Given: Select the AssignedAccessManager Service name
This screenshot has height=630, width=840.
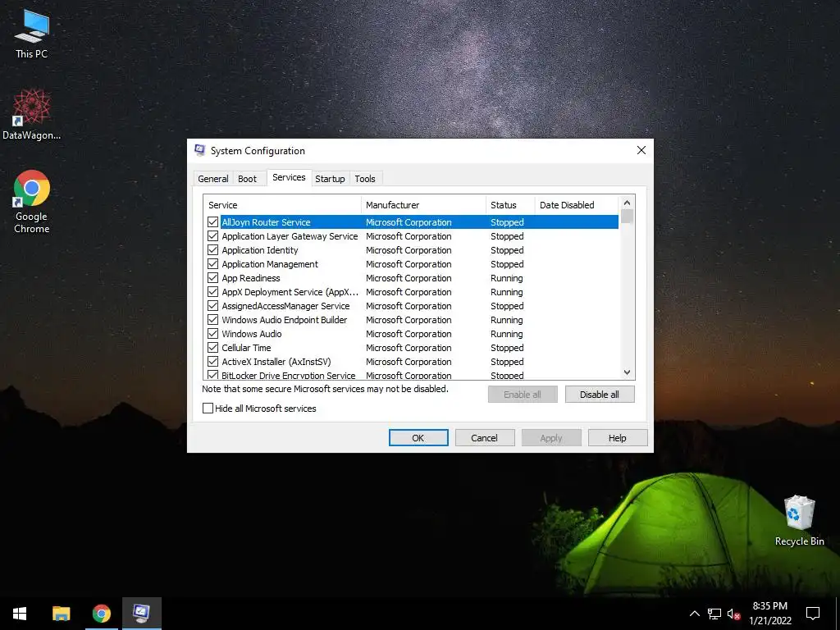Looking at the screenshot, I should pyautogui.click(x=285, y=305).
